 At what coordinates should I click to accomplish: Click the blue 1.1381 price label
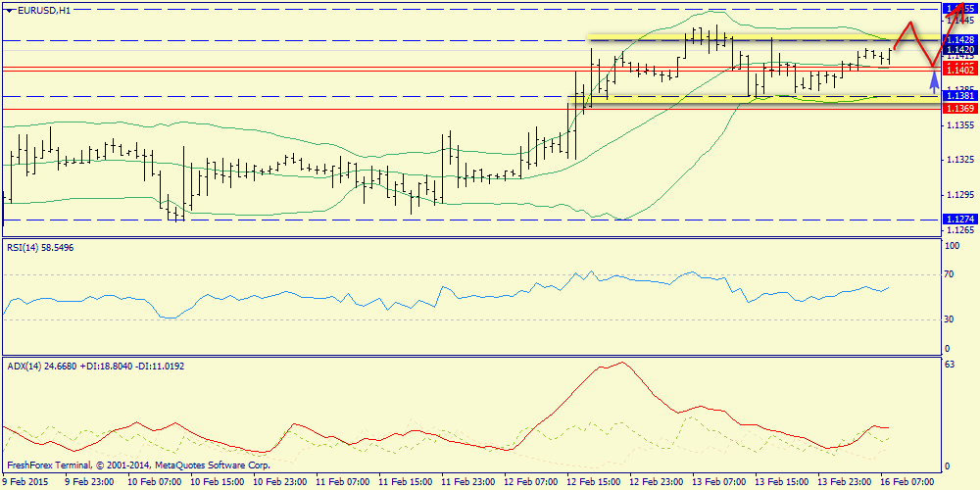pos(960,96)
